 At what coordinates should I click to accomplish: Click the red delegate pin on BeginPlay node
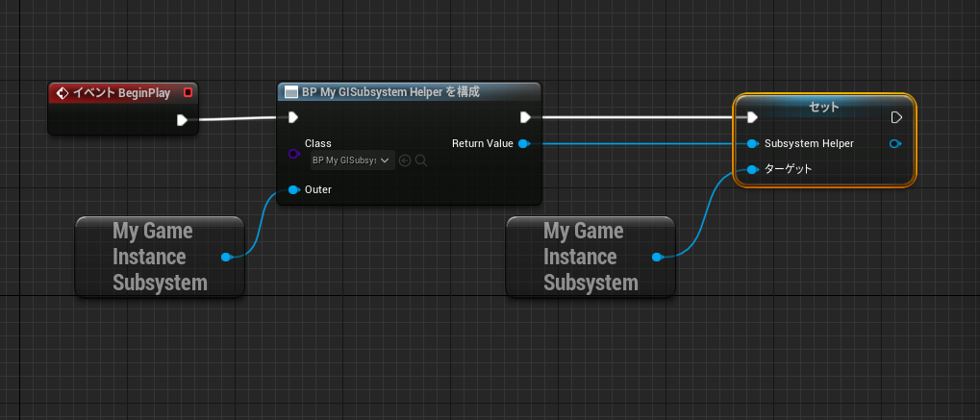(188, 93)
